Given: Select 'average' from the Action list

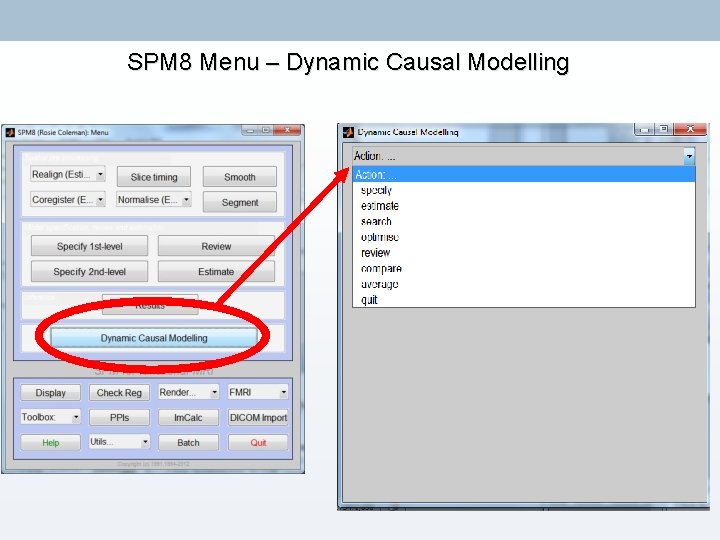Looking at the screenshot, I should [524, 284].
